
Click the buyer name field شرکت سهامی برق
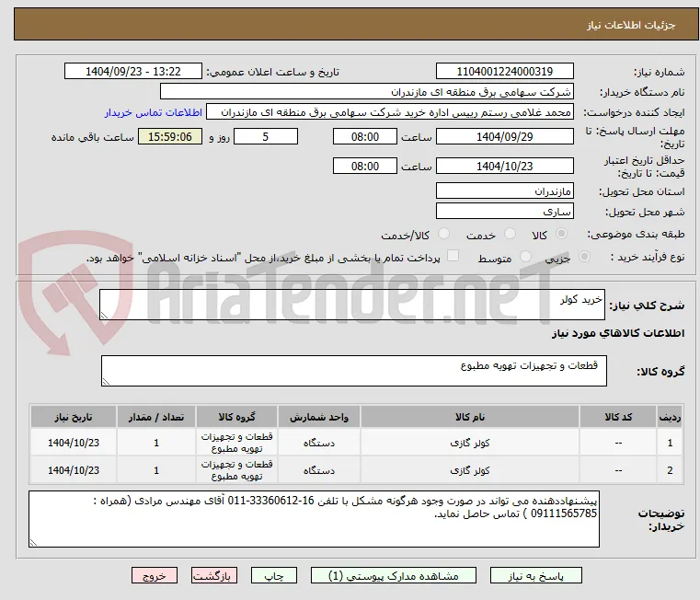[366, 92]
